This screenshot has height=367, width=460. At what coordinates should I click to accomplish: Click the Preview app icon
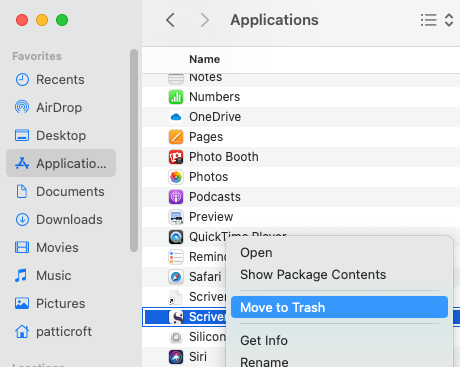click(x=176, y=217)
